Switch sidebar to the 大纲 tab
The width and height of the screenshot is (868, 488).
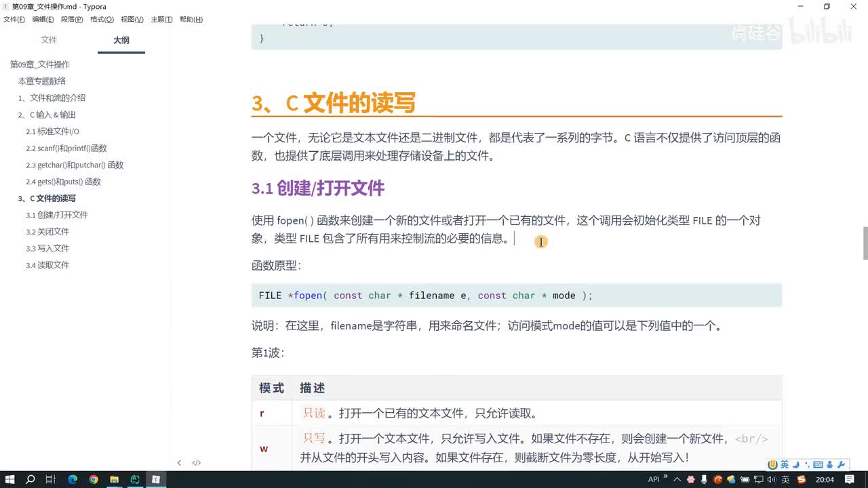[x=121, y=40]
